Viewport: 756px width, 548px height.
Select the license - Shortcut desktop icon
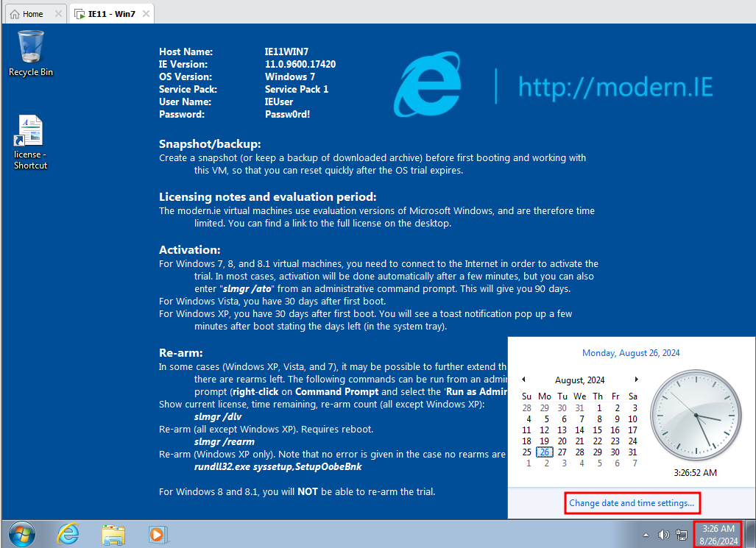click(30, 142)
